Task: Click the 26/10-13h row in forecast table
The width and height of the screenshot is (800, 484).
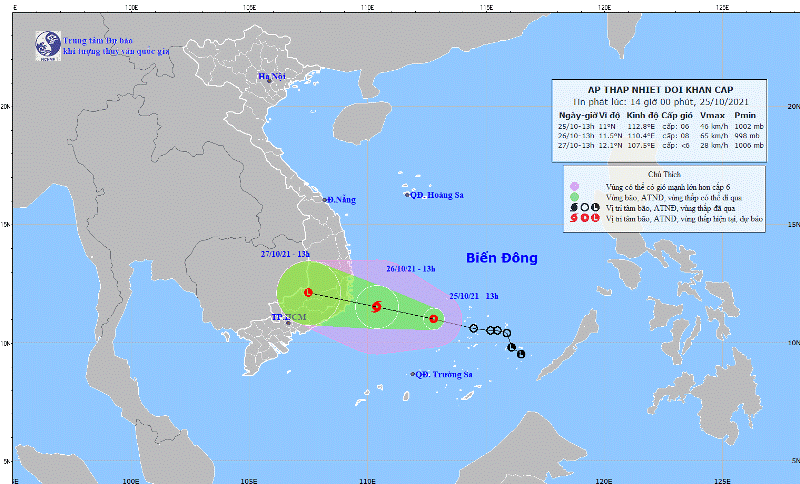Action: point(660,135)
